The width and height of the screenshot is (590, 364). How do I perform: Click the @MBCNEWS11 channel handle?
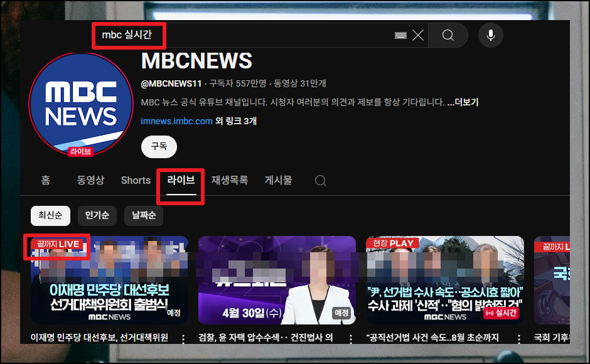(171, 83)
